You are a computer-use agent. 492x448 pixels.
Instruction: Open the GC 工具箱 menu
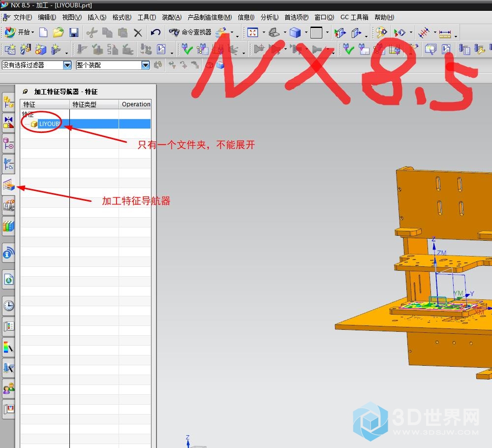[354, 17]
